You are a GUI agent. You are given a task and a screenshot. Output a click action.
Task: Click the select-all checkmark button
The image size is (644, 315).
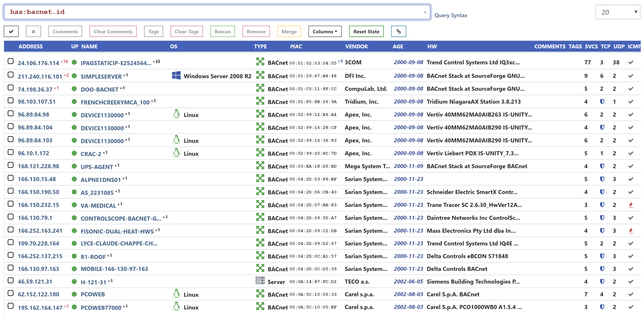pyautogui.click(x=11, y=31)
